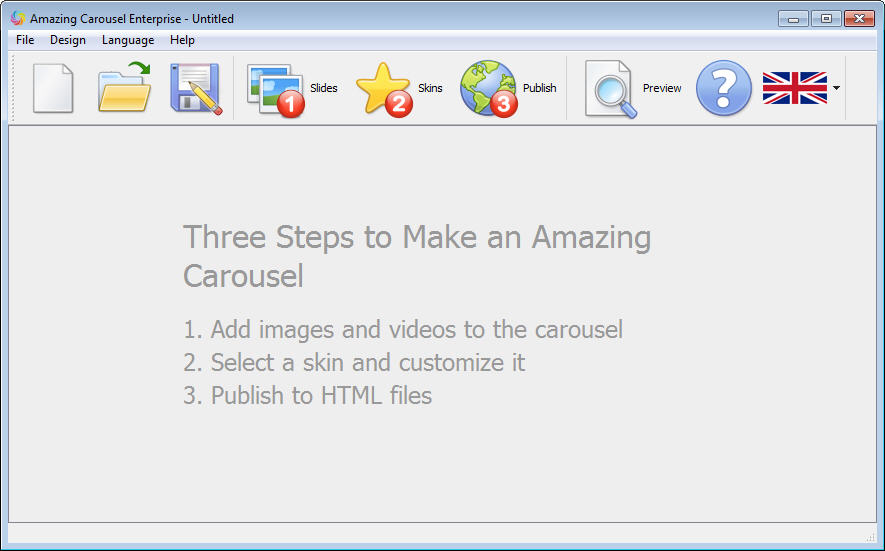Click the Publish step 3 globe icon

[x=488, y=89]
